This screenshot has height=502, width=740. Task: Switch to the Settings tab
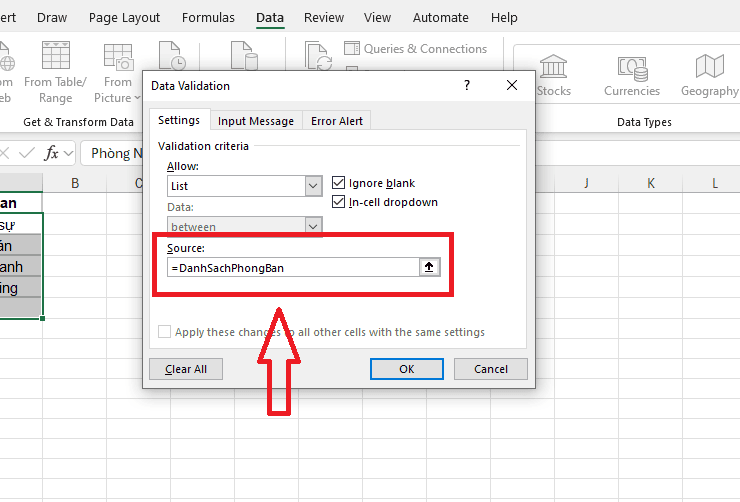tap(179, 120)
